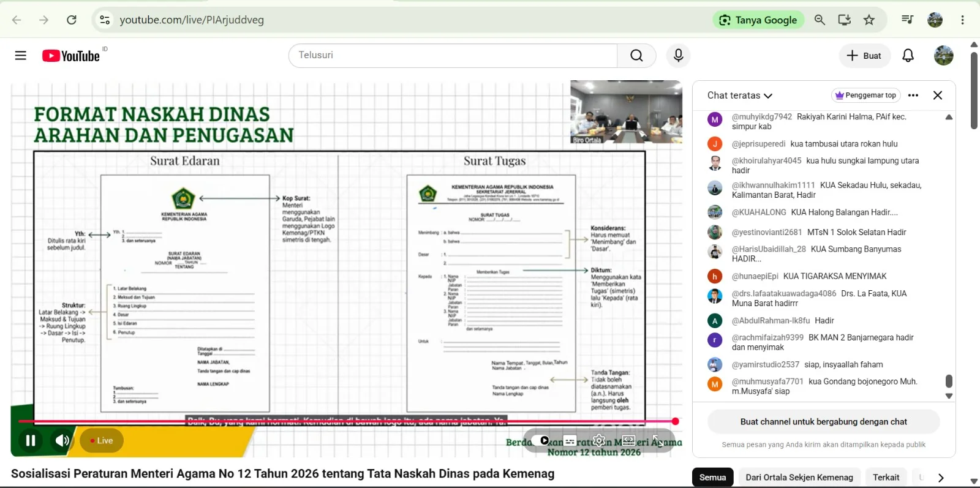The image size is (980, 488).
Task: Open browser media controls icon
Action: [908, 20]
